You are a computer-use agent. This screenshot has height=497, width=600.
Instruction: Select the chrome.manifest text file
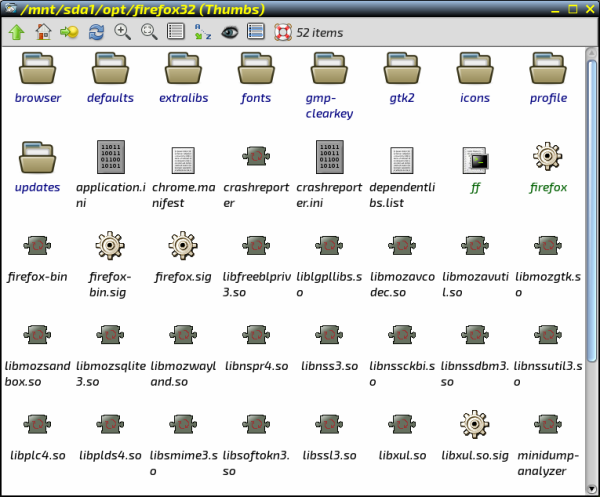(x=183, y=160)
